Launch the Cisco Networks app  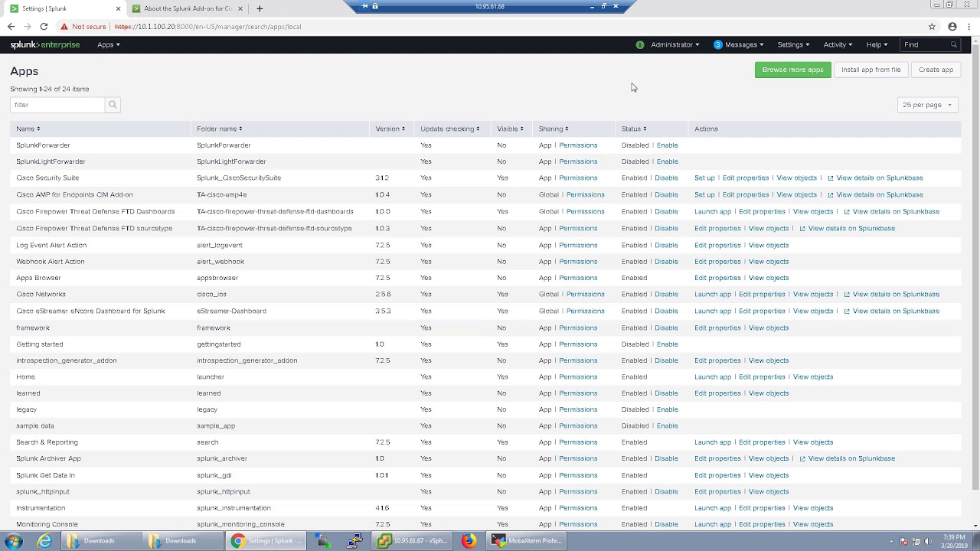(x=713, y=294)
